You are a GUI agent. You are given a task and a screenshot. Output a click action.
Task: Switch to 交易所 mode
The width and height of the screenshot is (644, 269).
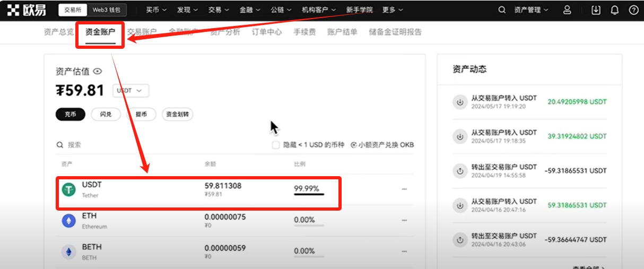point(72,10)
